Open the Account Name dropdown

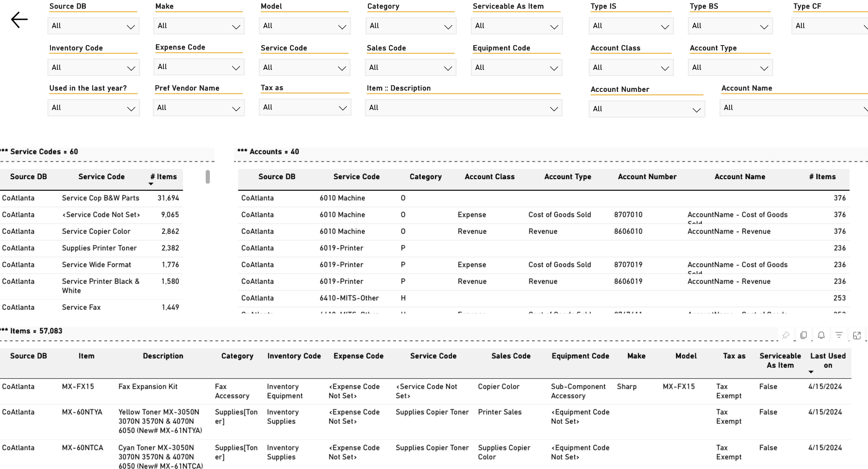pos(794,108)
